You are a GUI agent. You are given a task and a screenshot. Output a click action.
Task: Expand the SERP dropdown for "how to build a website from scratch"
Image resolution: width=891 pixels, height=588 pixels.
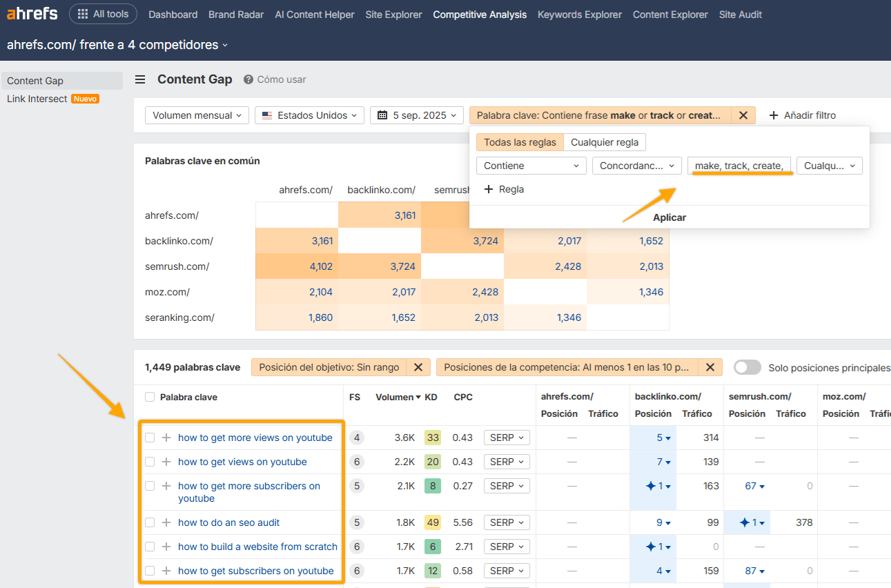click(x=507, y=546)
